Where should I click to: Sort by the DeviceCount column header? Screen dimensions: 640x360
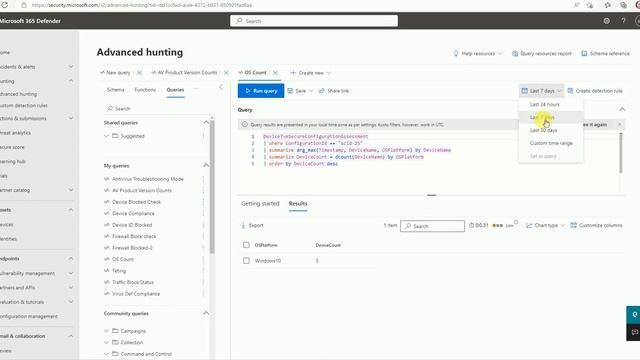click(x=328, y=245)
